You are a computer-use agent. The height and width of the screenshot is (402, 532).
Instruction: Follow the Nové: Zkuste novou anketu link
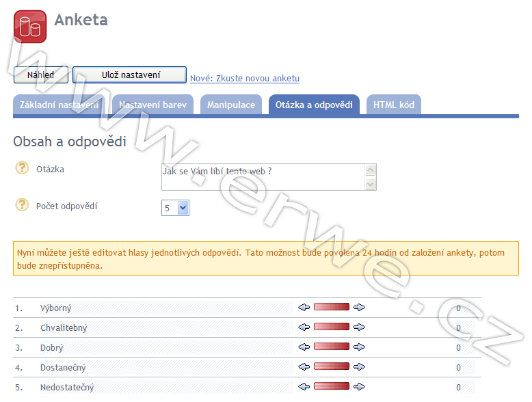[x=245, y=79]
